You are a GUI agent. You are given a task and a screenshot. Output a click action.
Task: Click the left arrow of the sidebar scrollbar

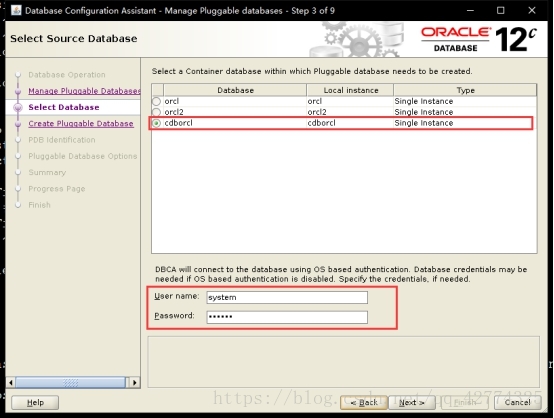(x=11, y=382)
